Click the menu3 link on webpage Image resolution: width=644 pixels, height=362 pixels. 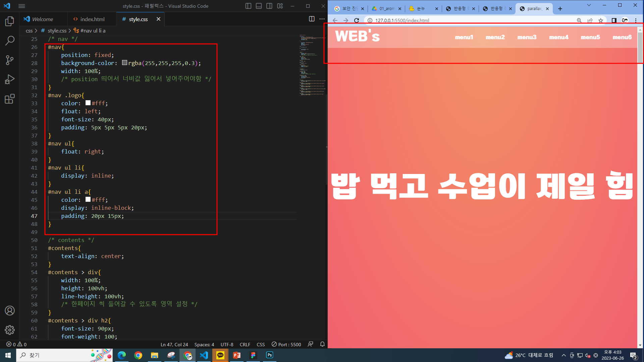pos(527,37)
